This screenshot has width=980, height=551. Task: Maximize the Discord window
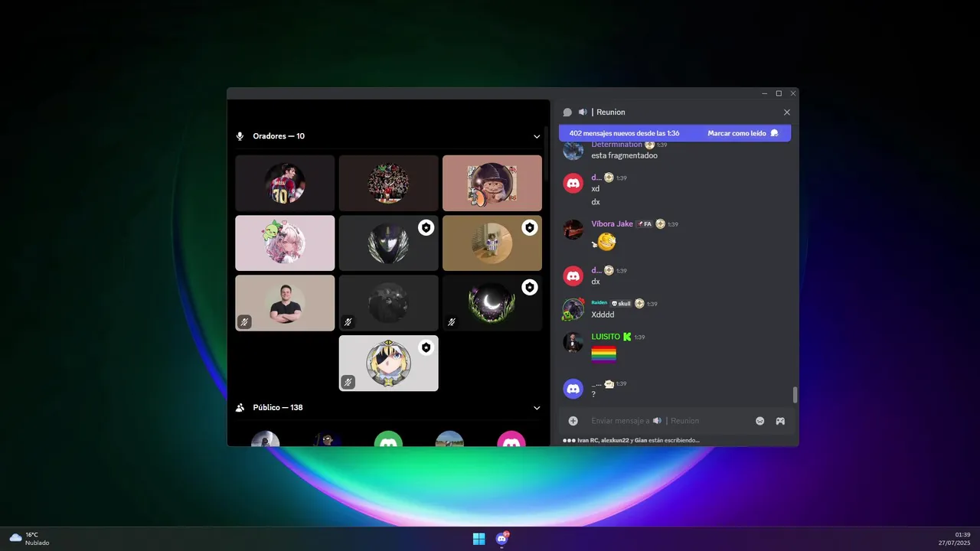click(x=779, y=93)
